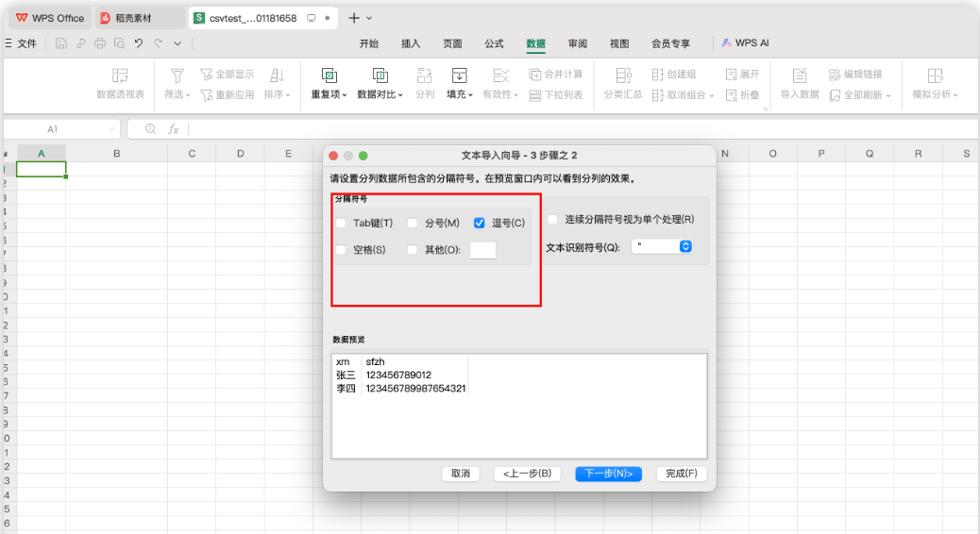Click the 完成(F) finish button
Image resolution: width=980 pixels, height=534 pixels.
click(x=682, y=474)
